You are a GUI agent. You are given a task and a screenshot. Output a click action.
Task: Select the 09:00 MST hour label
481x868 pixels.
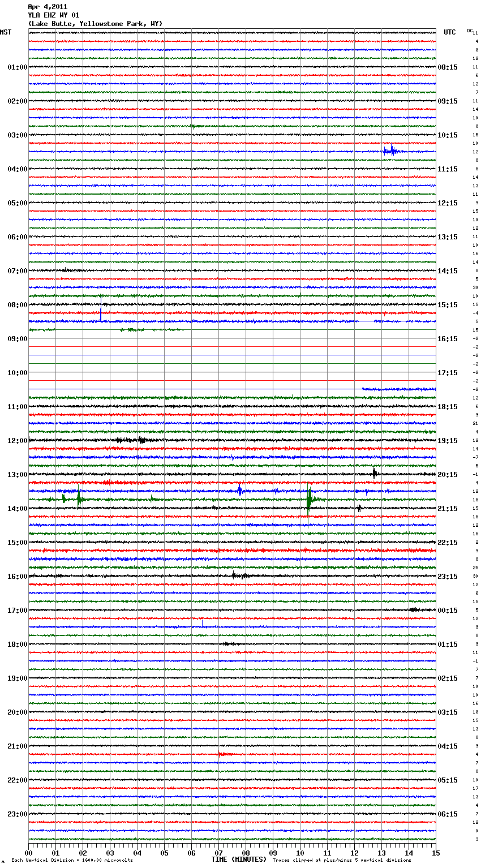coord(17,339)
